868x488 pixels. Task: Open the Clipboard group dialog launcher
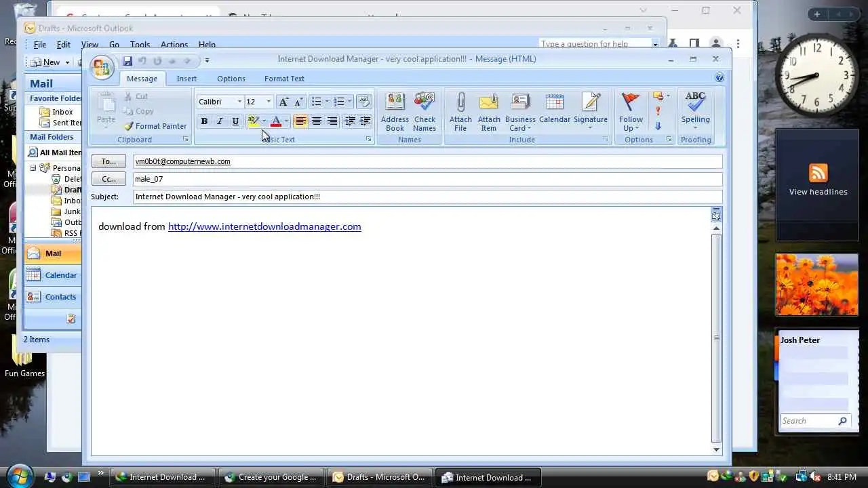[185, 140]
